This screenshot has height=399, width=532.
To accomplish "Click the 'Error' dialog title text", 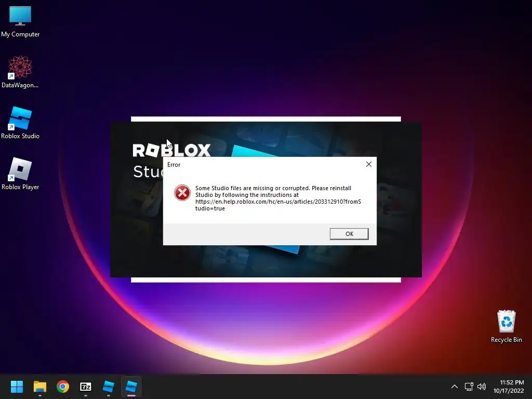I will (x=174, y=165).
